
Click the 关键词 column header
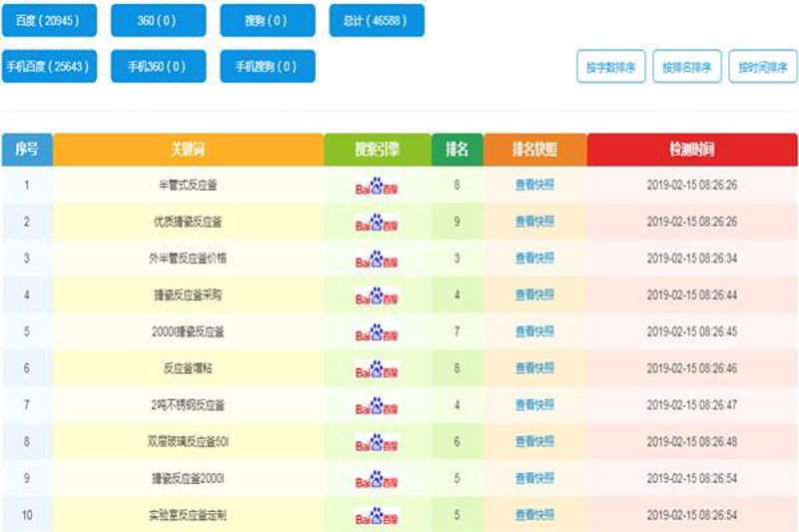tap(188, 150)
